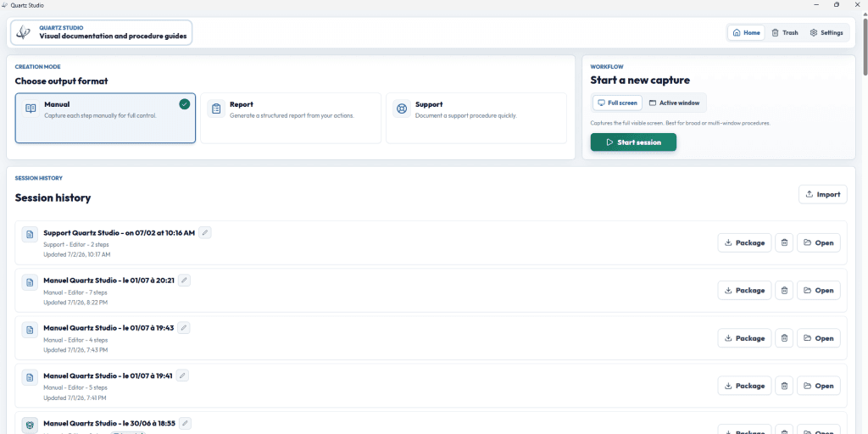Delete the session from 01/07 à 19:43
This screenshot has width=868, height=434.
(784, 338)
